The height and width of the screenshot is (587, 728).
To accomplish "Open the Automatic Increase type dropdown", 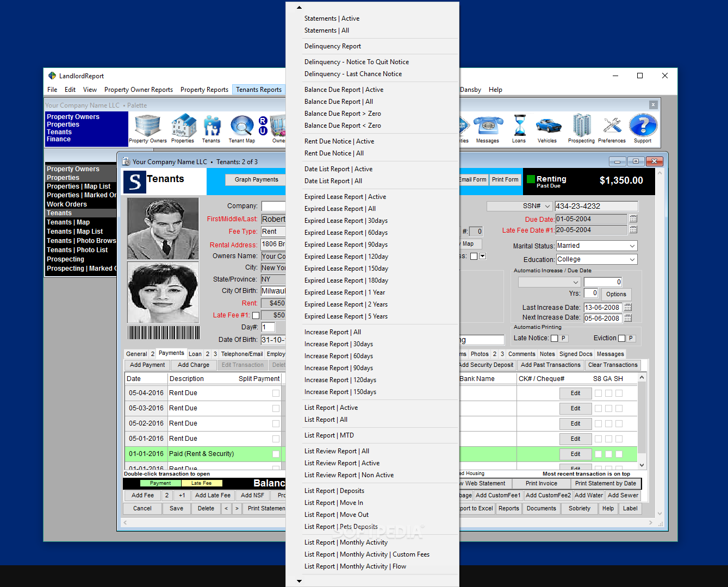I will coord(576,282).
